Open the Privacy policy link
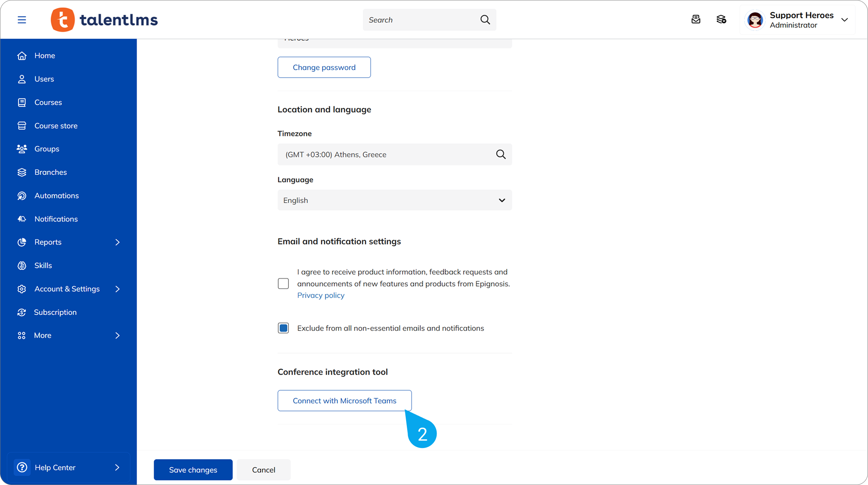 tap(321, 295)
